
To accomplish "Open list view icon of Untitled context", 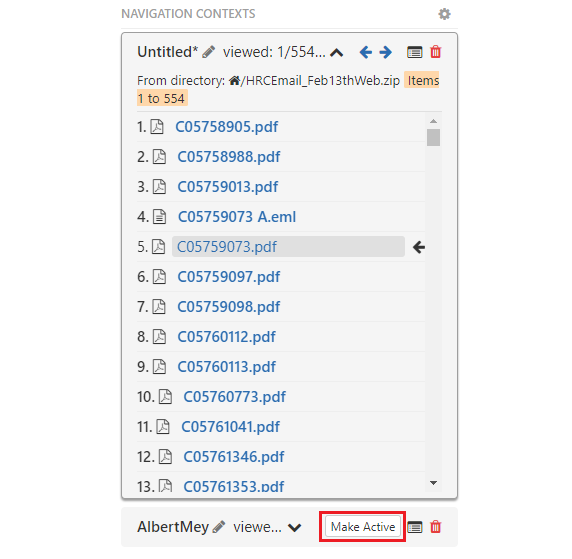I will pyautogui.click(x=414, y=52).
